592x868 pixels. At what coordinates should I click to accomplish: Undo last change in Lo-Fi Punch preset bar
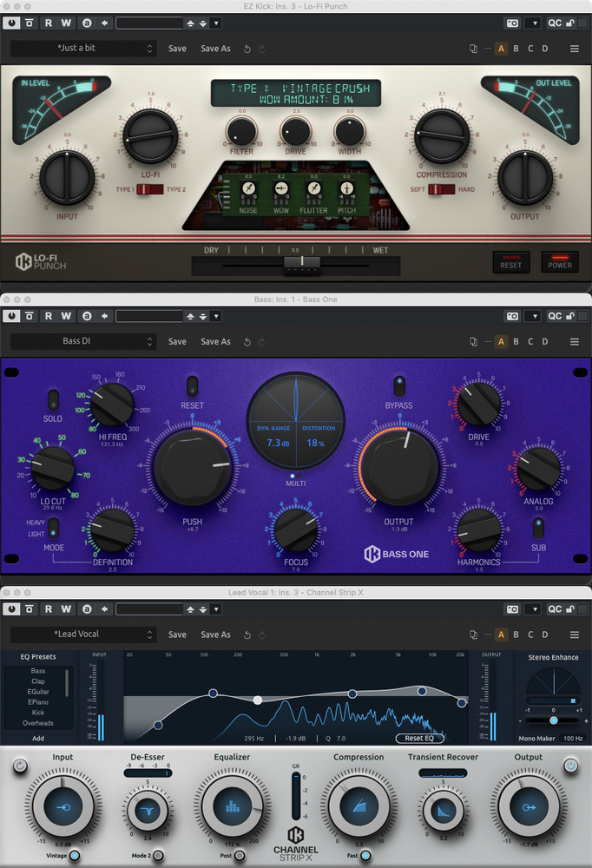[247, 49]
